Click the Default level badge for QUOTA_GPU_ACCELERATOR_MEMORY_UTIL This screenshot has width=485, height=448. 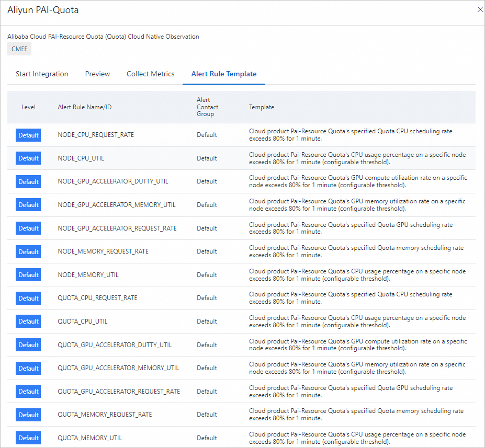(x=28, y=369)
